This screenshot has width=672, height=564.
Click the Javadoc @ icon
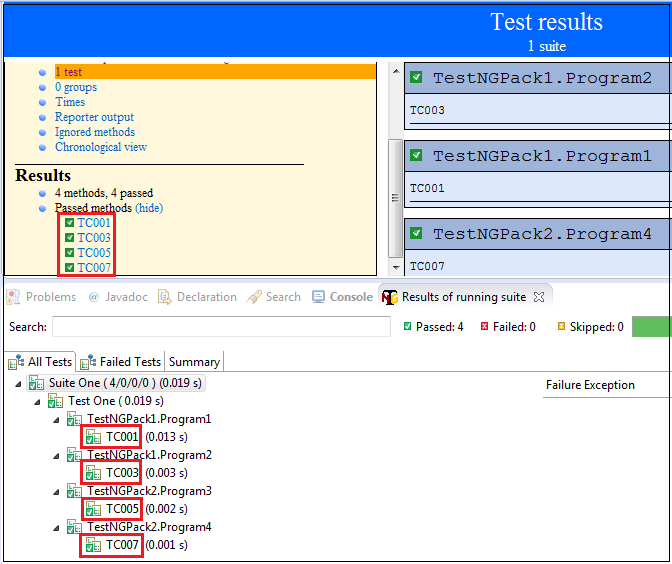click(93, 297)
